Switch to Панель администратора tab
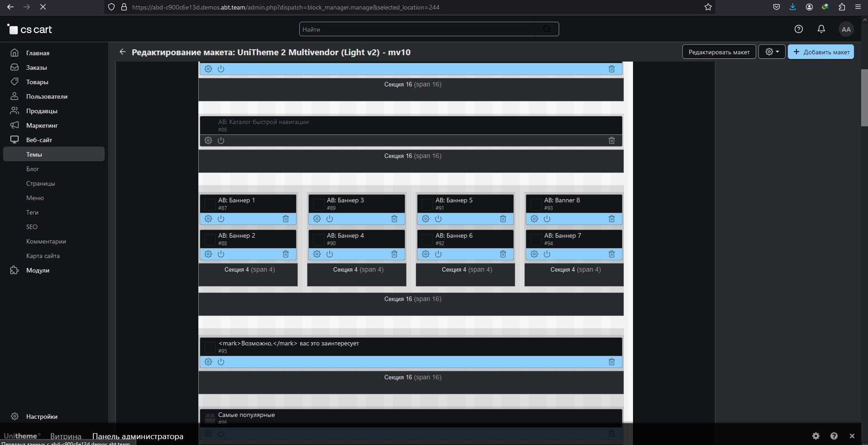868x445 pixels. [x=138, y=436]
